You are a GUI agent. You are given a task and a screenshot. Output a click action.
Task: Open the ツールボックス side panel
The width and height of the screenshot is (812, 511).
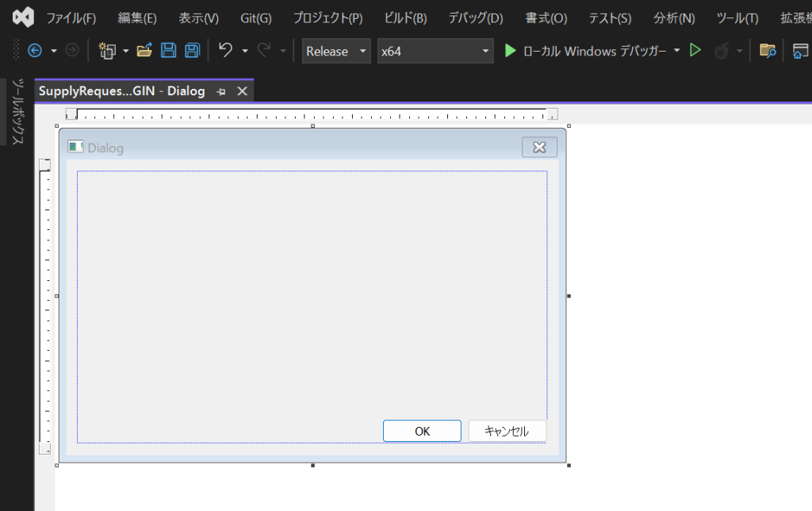tap(17, 111)
